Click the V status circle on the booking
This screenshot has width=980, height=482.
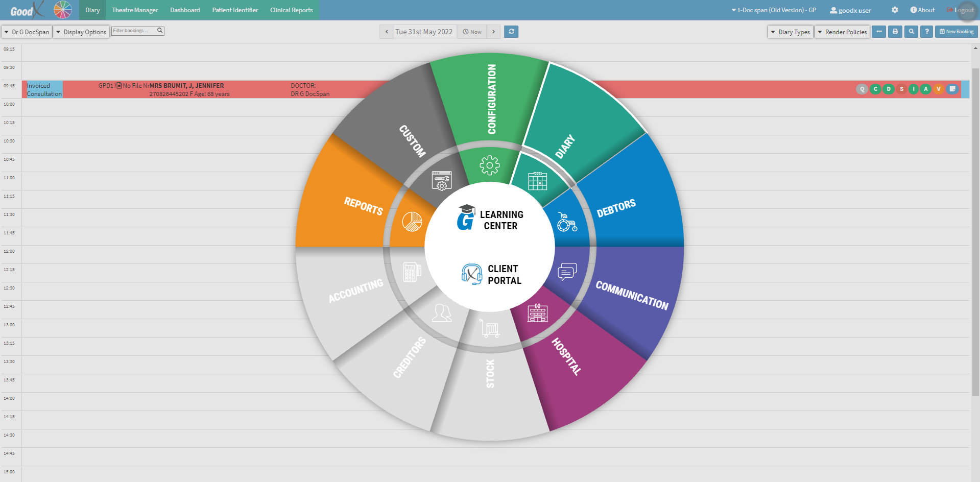click(x=939, y=89)
